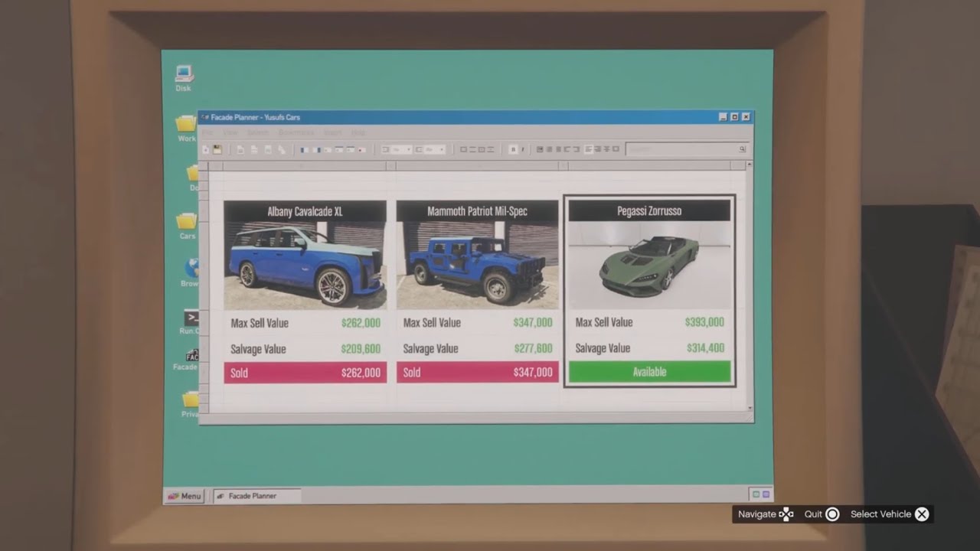Viewport: 980px width, 551px height.
Task: Click the Menu start button
Action: pyautogui.click(x=184, y=496)
